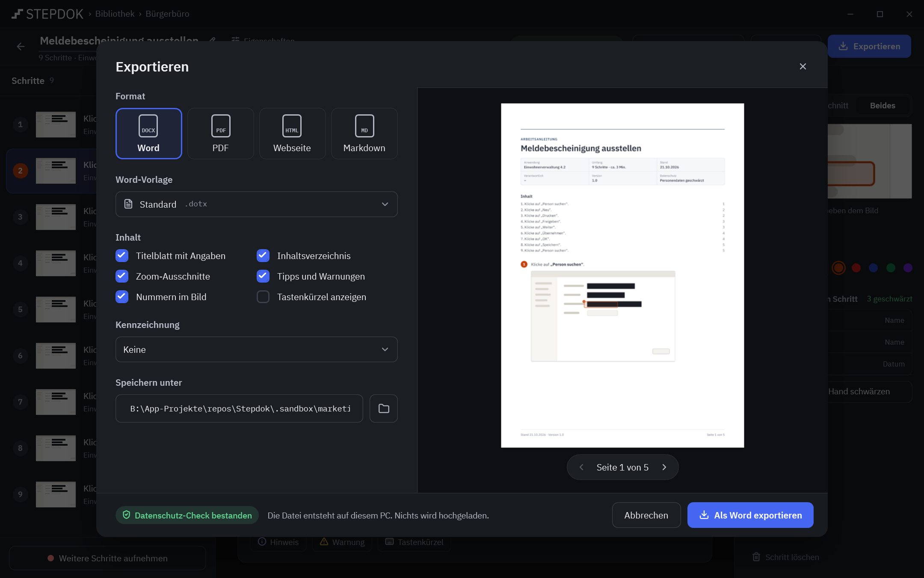Toggle Inhaltsverzeichnis checkbox
Image resolution: width=924 pixels, height=578 pixels.
coord(263,256)
